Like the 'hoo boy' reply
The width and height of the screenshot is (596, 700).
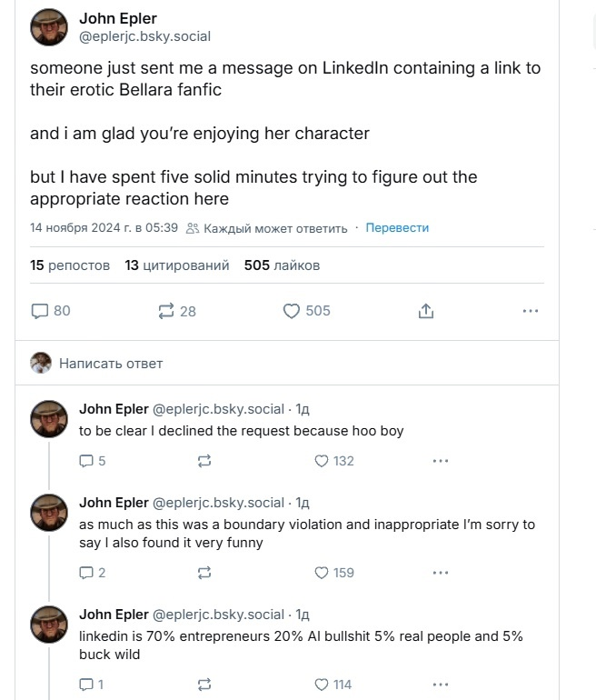click(x=321, y=461)
